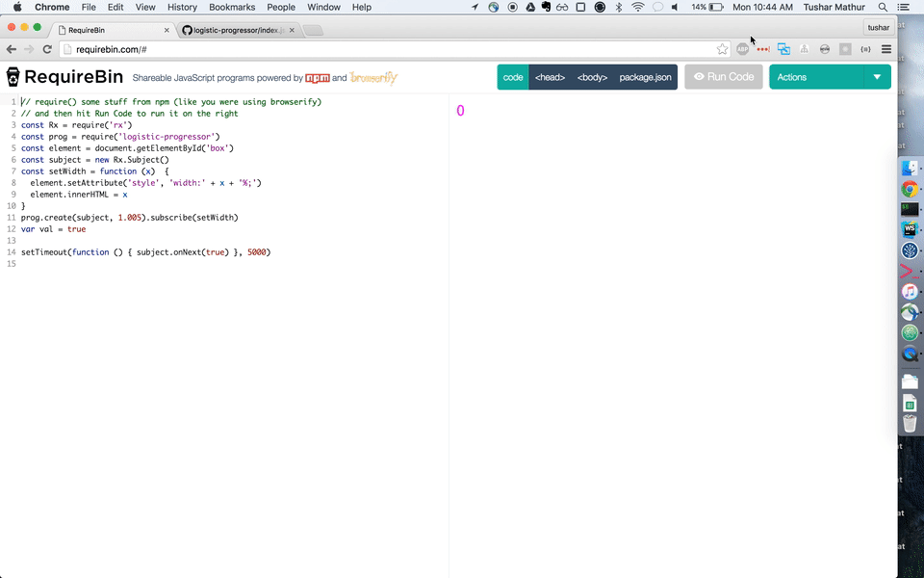
Task: Click the browser forward arrow
Action: click(x=29, y=49)
